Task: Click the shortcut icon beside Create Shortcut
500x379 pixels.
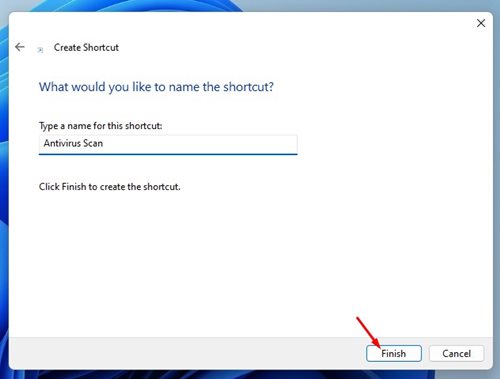Action: [40, 50]
